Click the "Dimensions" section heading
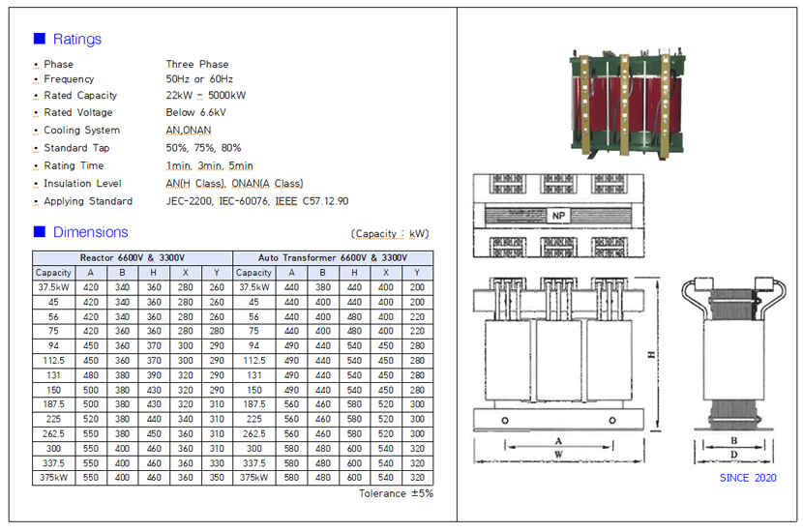This screenshot has height=532, width=803. (91, 232)
